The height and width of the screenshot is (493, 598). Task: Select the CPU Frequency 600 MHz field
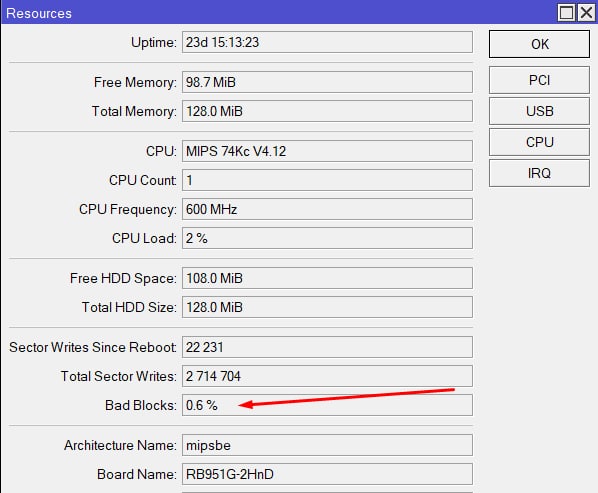[327, 209]
